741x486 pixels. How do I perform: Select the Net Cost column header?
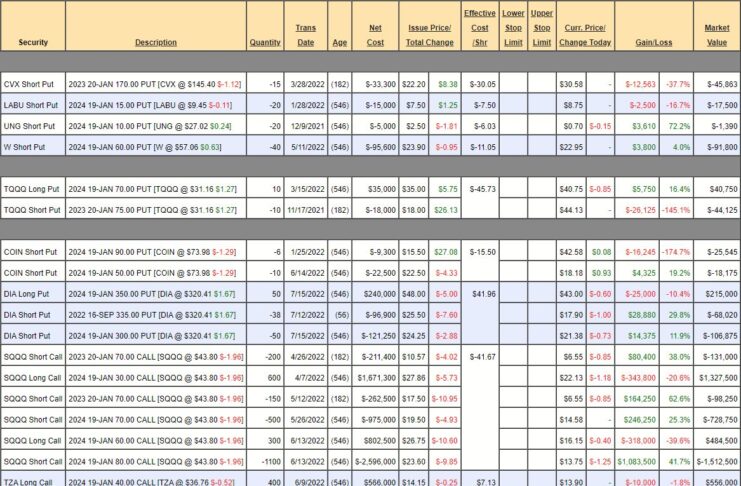pos(378,35)
